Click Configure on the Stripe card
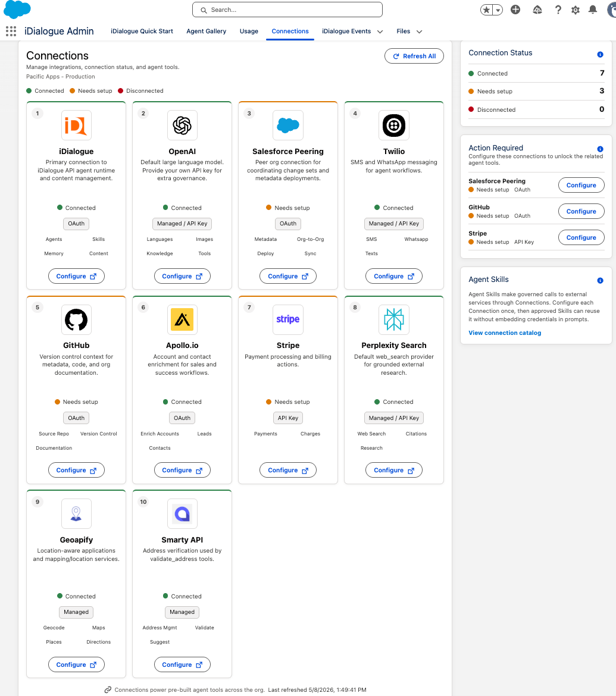The image size is (616, 696). (288, 470)
